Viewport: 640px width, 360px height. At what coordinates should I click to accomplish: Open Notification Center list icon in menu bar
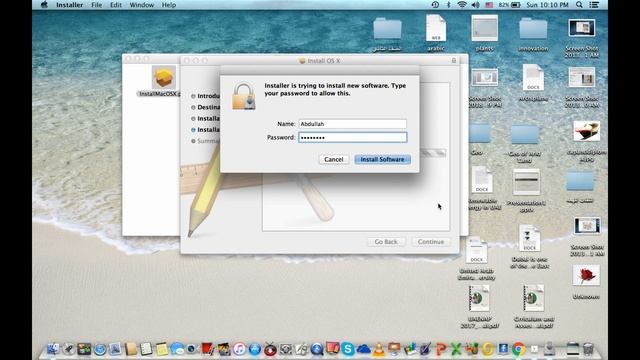[594, 4]
